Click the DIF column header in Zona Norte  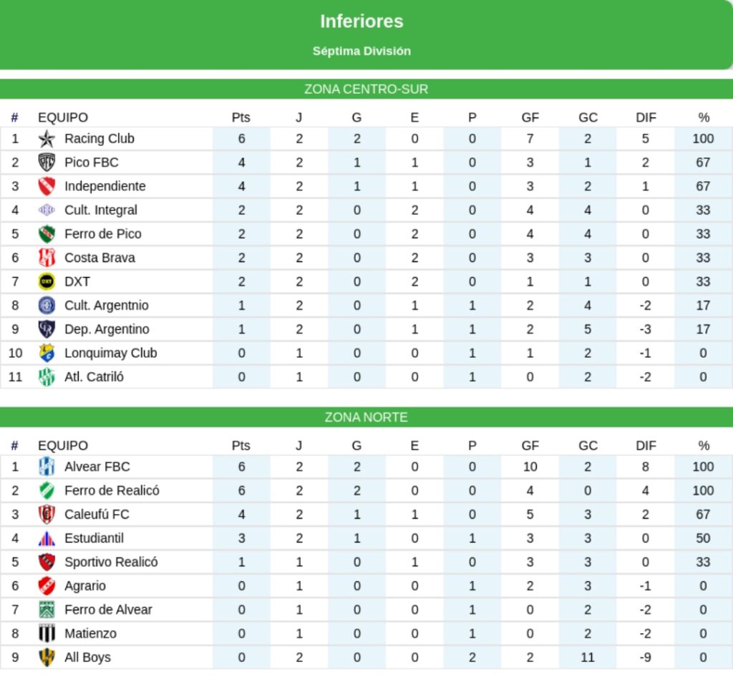coord(646,446)
